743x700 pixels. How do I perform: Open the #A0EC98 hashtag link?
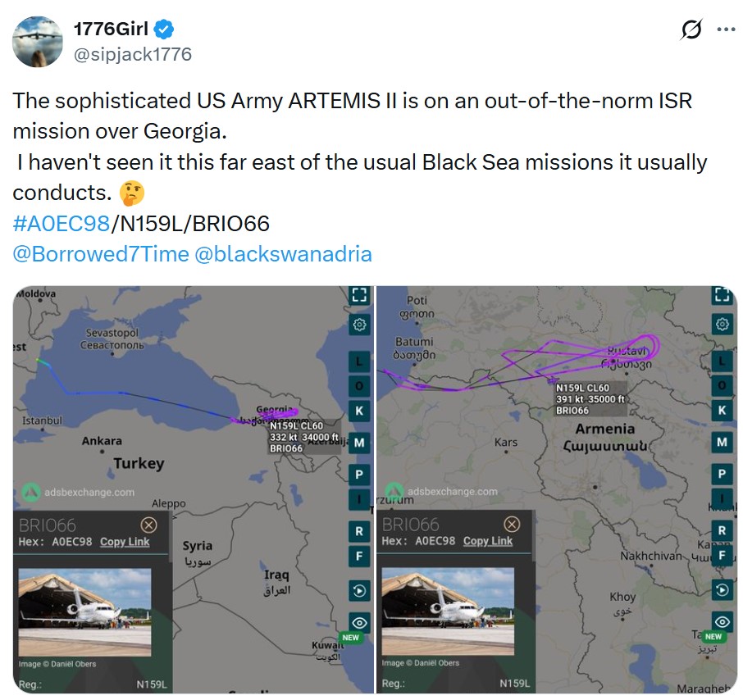(62, 223)
